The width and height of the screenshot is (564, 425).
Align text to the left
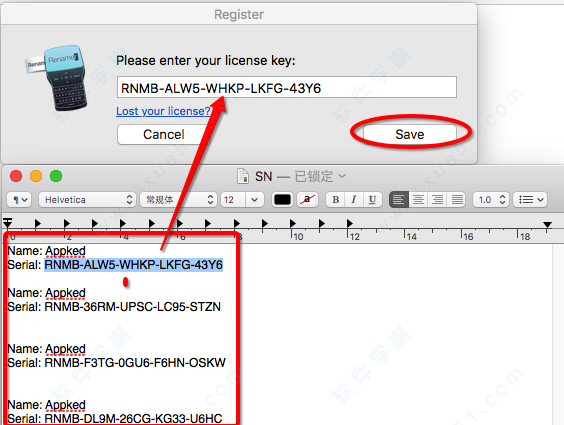tap(399, 200)
